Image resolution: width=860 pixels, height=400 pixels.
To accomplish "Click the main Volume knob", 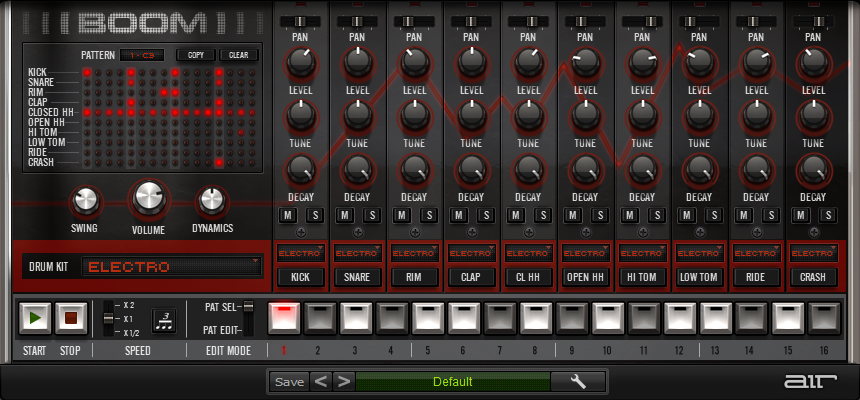I will 148,199.
